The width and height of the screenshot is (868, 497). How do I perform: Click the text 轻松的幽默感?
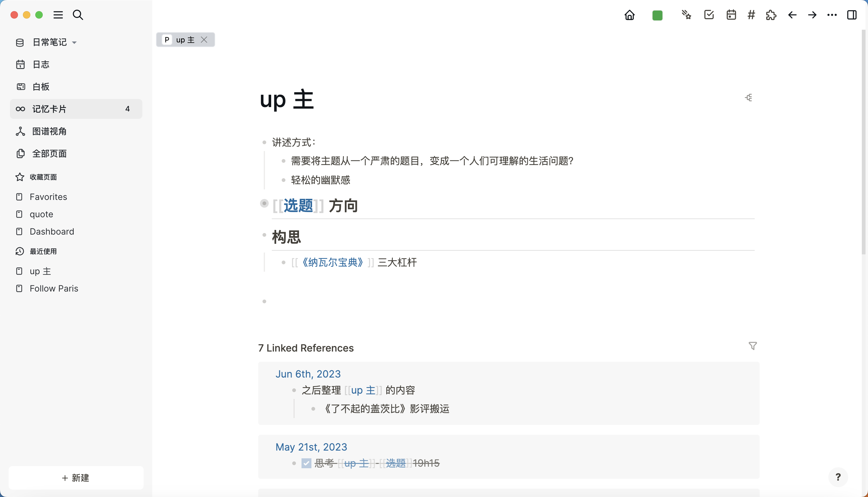pyautogui.click(x=320, y=180)
